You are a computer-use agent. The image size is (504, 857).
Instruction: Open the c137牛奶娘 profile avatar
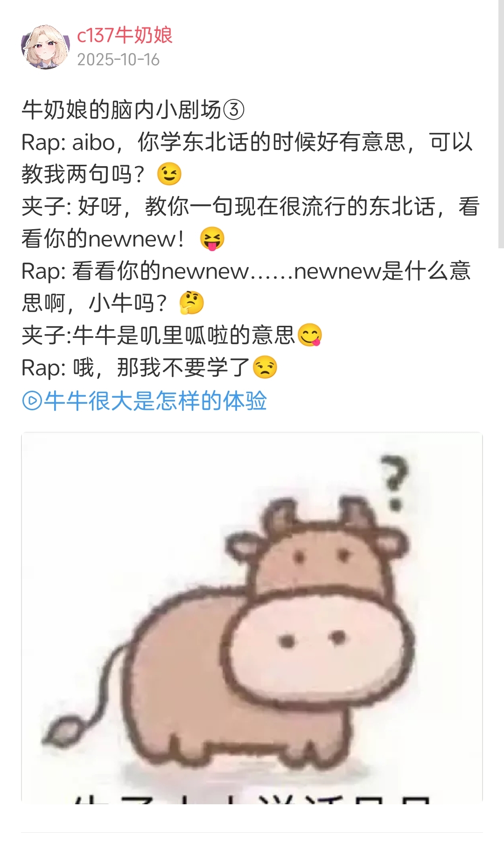tap(45, 47)
